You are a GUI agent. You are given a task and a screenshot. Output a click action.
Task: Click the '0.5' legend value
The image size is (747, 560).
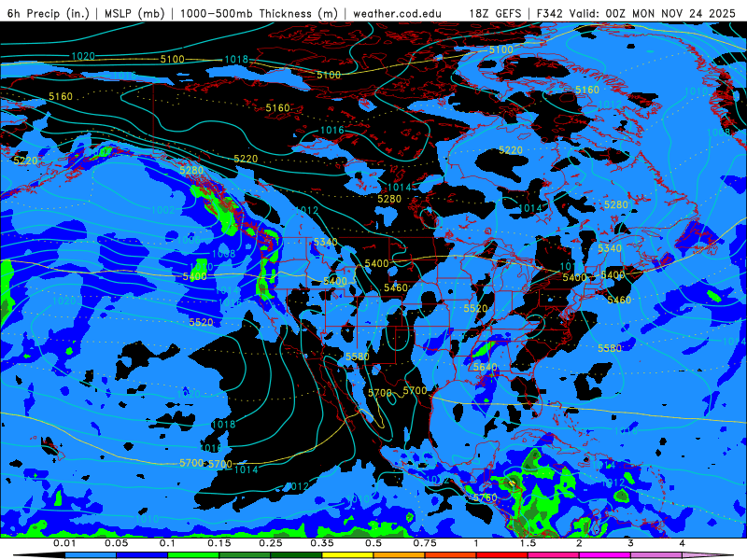click(373, 543)
